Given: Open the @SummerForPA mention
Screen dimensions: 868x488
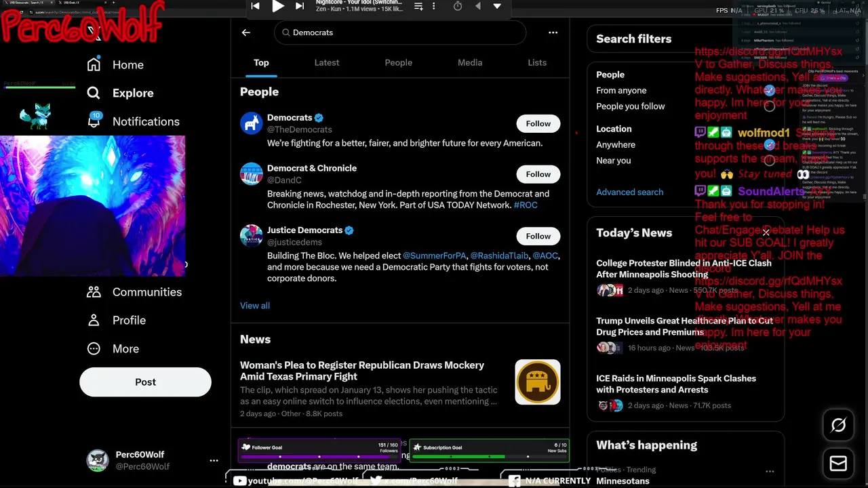Looking at the screenshot, I should tap(435, 256).
